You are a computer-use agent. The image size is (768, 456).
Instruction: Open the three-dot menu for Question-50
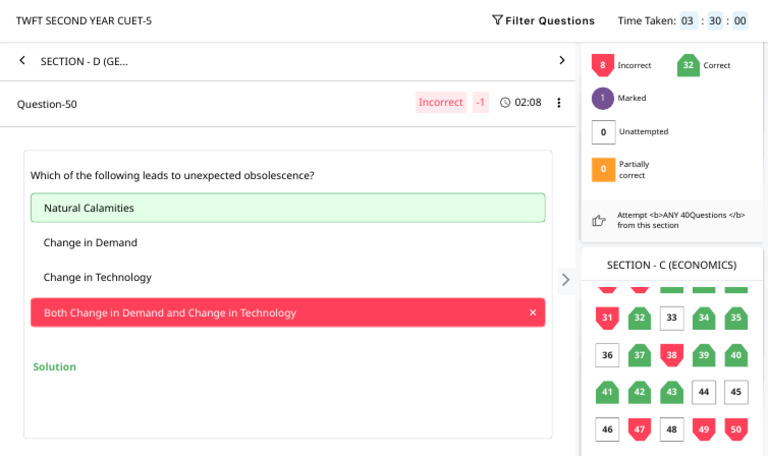coord(558,102)
